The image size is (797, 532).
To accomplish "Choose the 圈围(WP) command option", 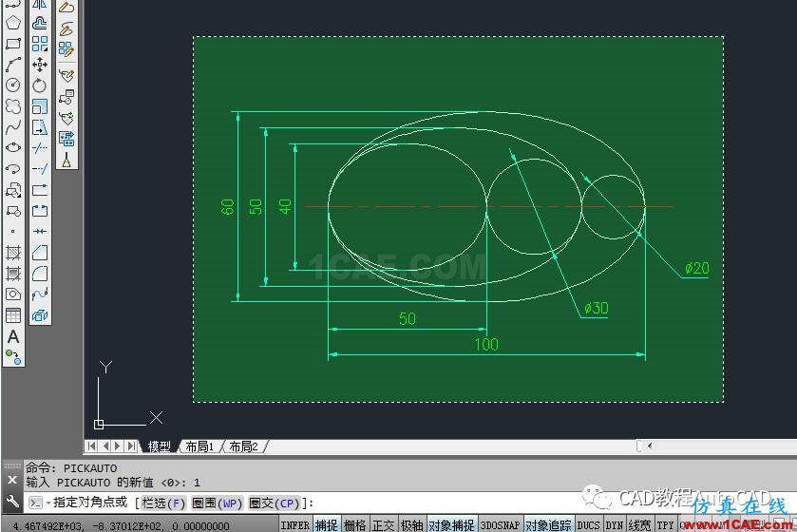I will [217, 503].
